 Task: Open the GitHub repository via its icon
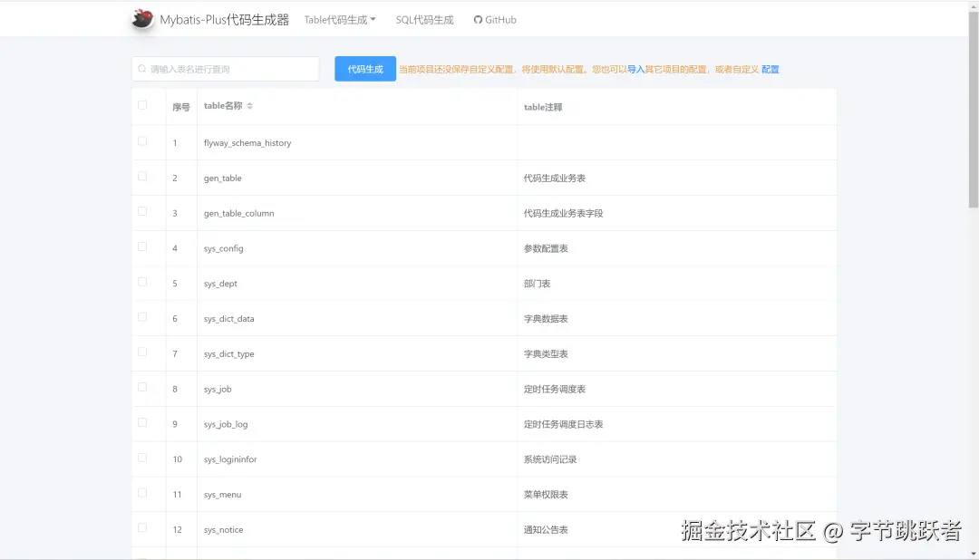coord(476,19)
